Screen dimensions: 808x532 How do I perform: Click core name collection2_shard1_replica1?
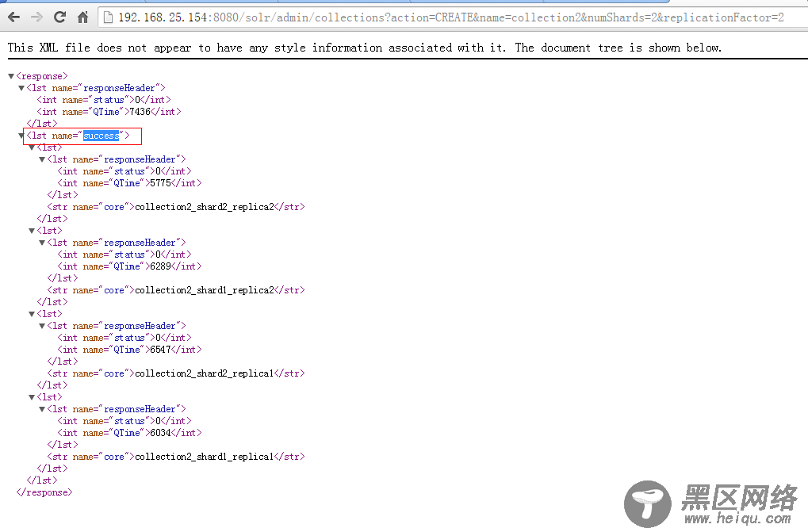pos(204,457)
